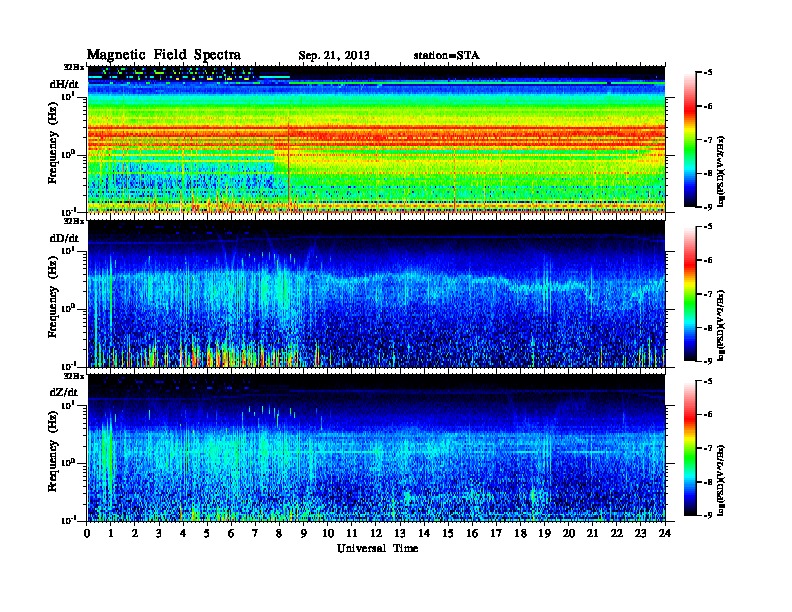The height and width of the screenshot is (612, 792).
Task: Click the hour '0' tick label on time axis
Action: click(87, 533)
